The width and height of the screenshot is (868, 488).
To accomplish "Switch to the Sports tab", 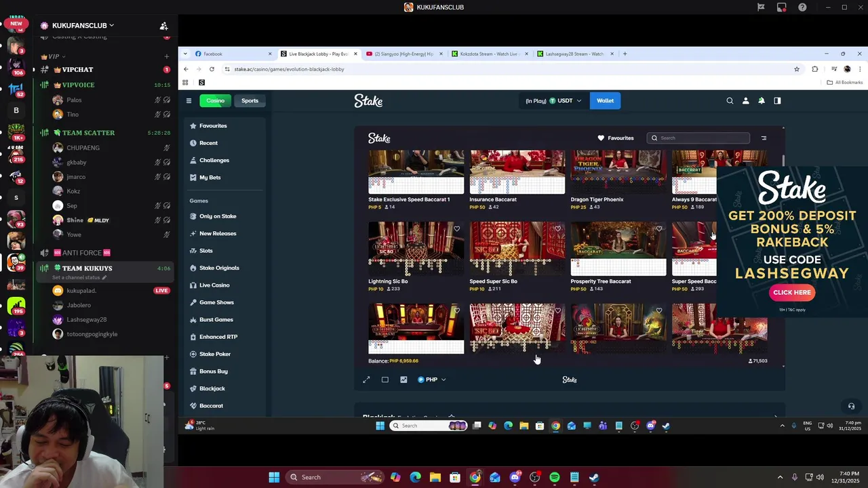I will 250,100.
